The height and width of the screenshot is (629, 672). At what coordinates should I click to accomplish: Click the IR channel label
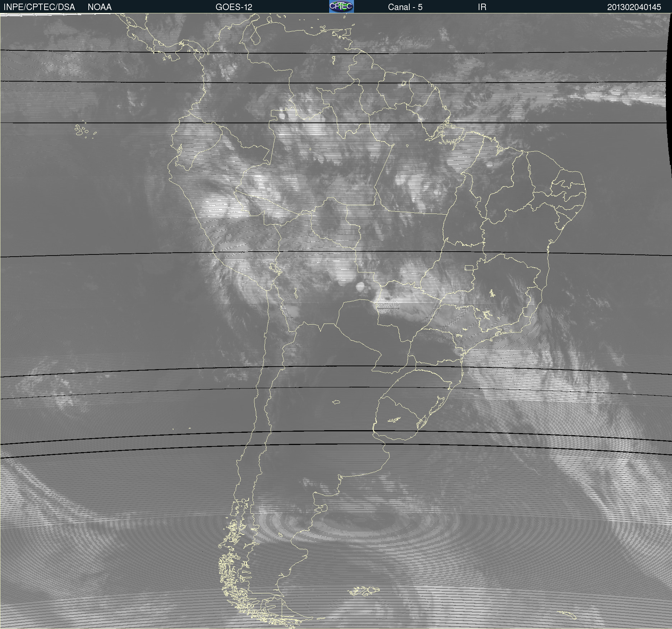(x=482, y=7)
